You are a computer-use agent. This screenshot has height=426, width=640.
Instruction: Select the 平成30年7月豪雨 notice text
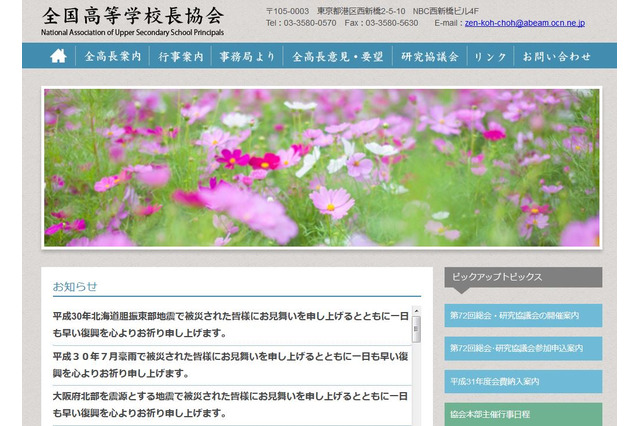(x=231, y=365)
